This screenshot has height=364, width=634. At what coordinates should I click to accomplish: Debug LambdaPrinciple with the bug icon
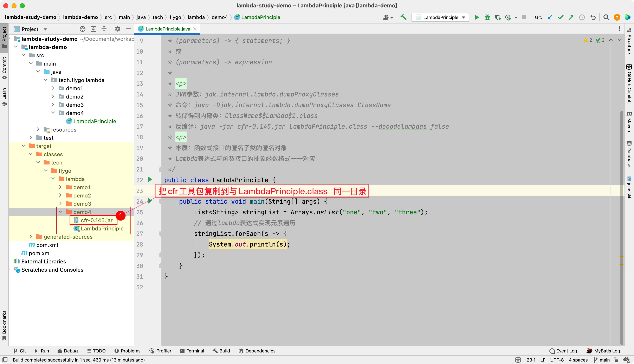click(x=487, y=17)
